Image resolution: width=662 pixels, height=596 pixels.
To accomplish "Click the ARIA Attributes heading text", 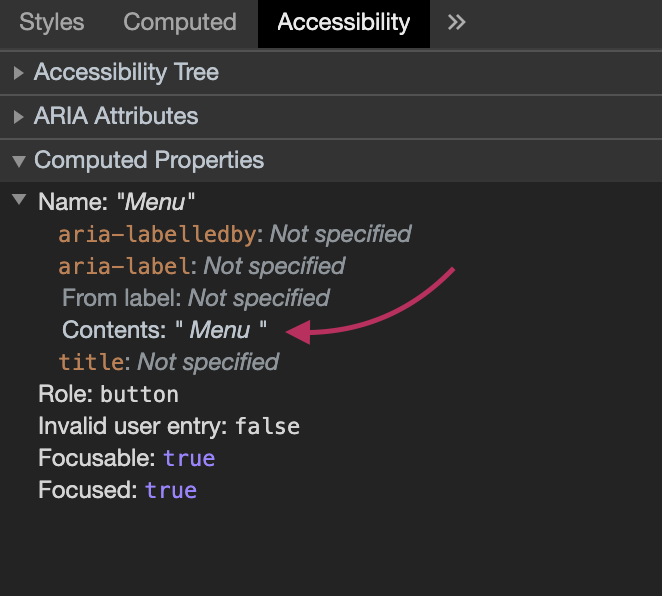I will click(116, 116).
